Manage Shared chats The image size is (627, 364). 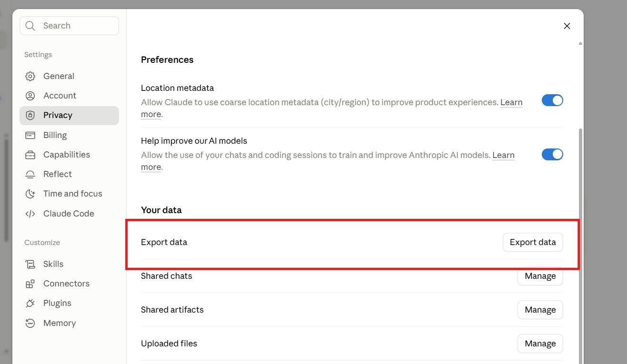pyautogui.click(x=540, y=276)
